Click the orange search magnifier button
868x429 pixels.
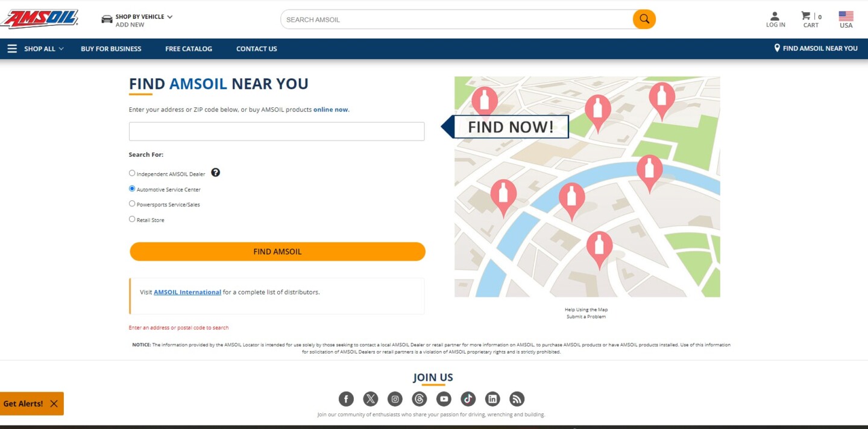click(x=644, y=19)
